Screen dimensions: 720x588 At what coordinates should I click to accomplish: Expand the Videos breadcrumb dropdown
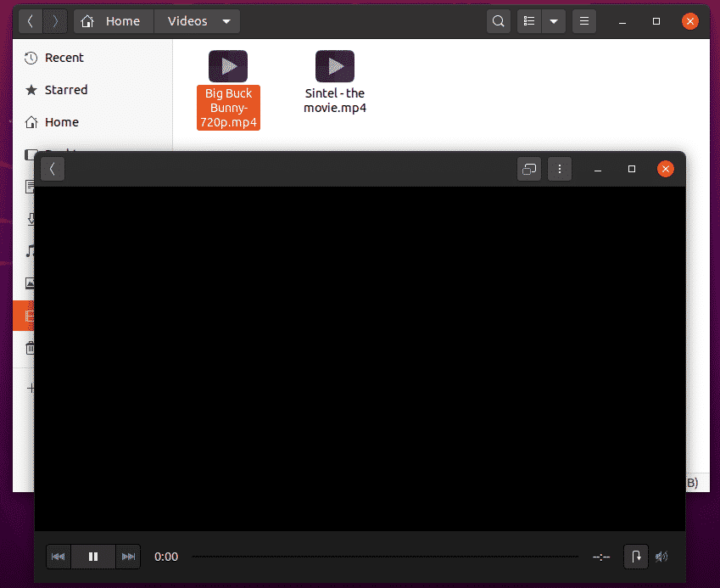point(225,21)
